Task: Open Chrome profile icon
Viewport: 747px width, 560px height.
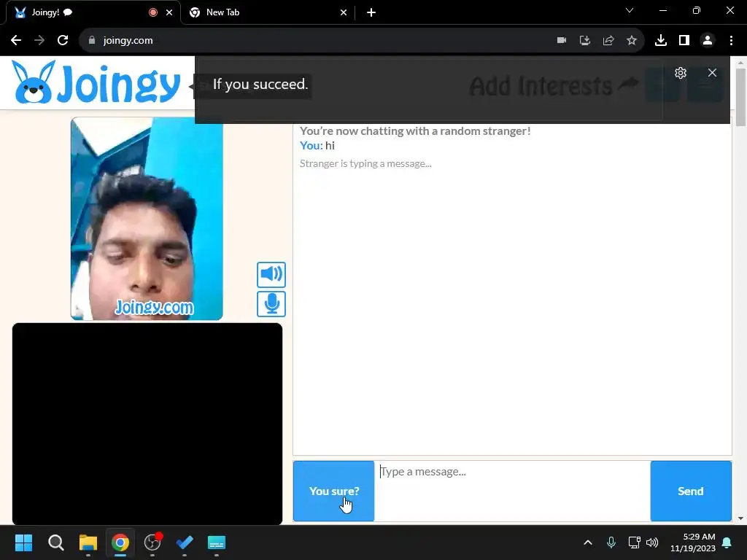Action: point(708,40)
